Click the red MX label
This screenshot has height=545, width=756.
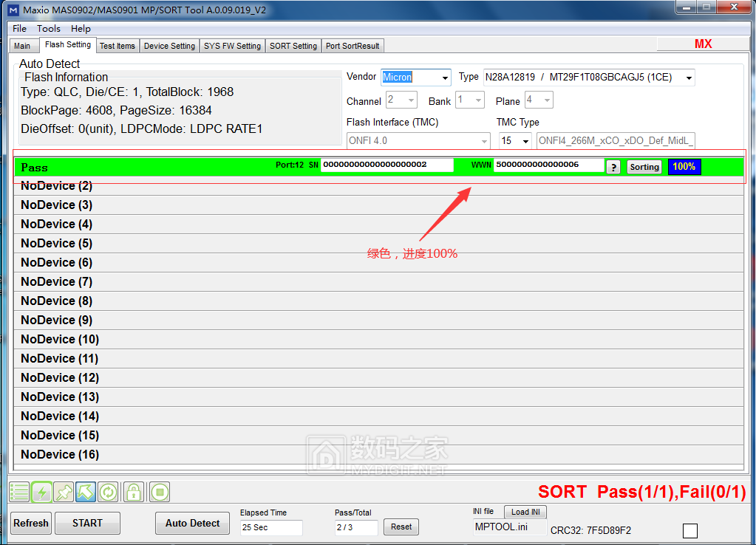click(703, 44)
